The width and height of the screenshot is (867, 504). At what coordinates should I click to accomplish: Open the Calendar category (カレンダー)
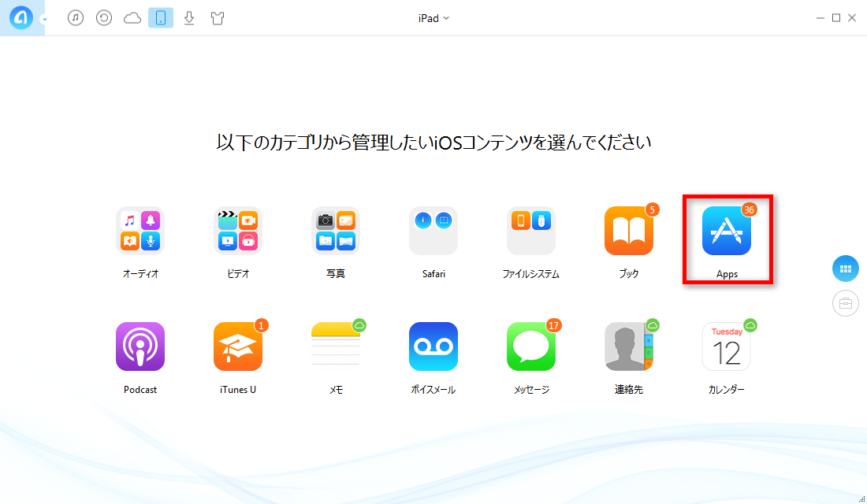coord(727,346)
